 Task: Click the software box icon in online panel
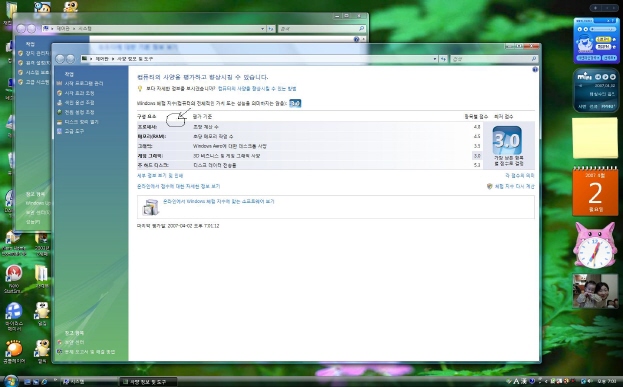tap(151, 207)
